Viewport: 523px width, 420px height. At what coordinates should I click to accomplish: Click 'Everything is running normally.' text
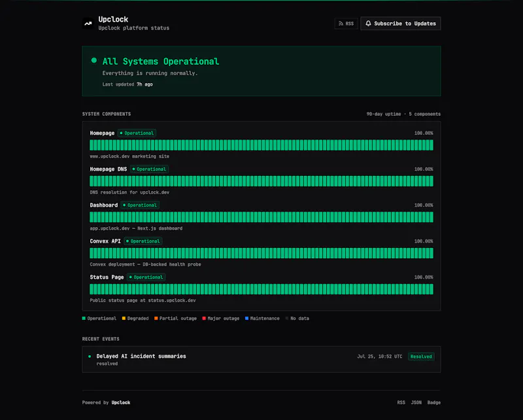click(x=150, y=73)
